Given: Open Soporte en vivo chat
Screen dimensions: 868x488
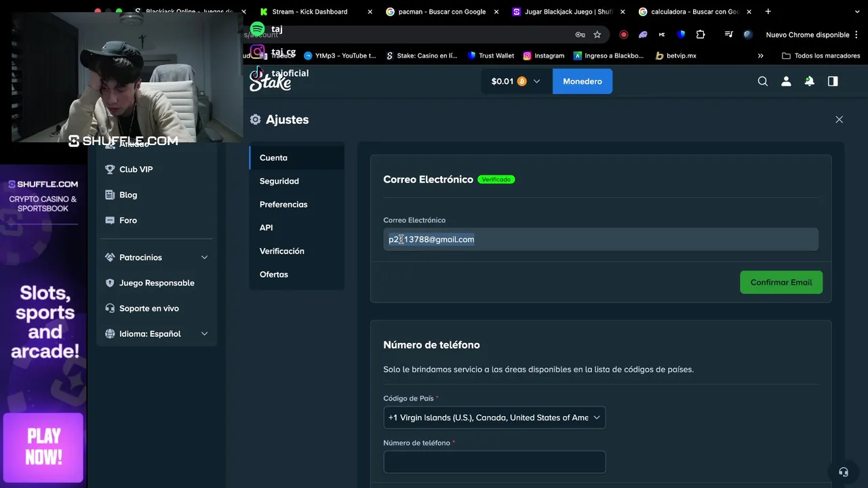Looking at the screenshot, I should click(x=157, y=308).
